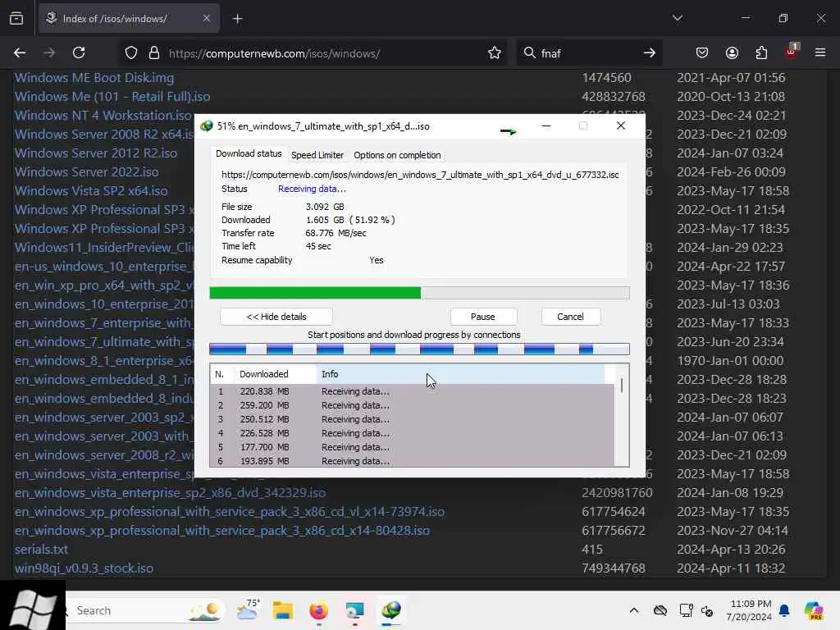Open Windows ME Boot Disk.img link

[x=94, y=78]
